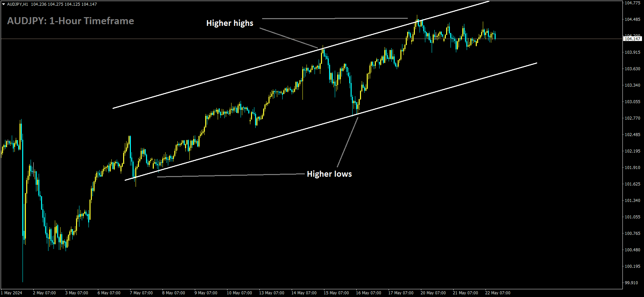Click the '9 May 07:00' time axis label
The width and height of the screenshot is (644, 297).
206,293
